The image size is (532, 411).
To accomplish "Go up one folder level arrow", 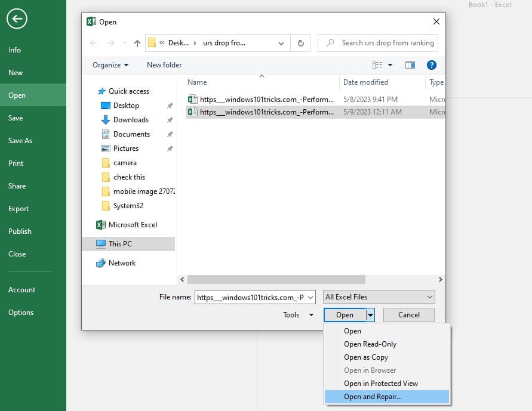I will (x=137, y=43).
